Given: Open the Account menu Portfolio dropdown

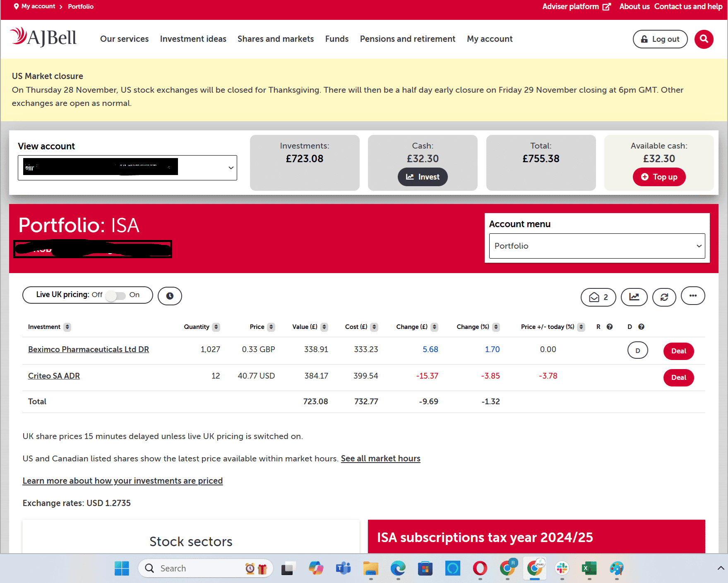Looking at the screenshot, I should (597, 246).
